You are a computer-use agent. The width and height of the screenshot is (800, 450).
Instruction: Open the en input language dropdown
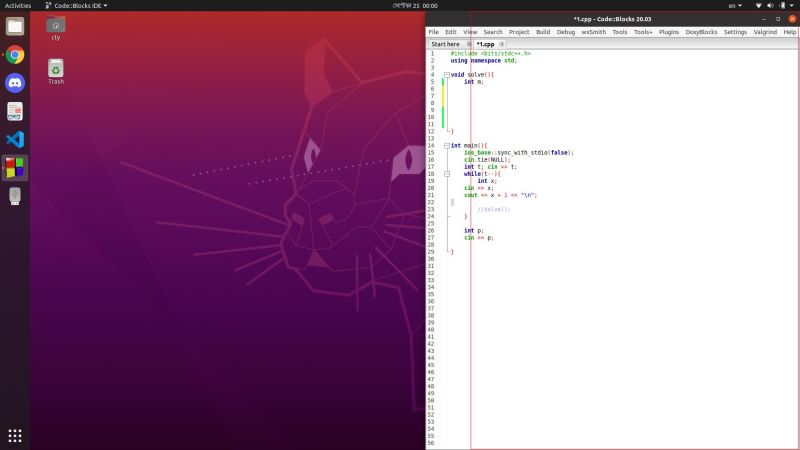(x=735, y=6)
